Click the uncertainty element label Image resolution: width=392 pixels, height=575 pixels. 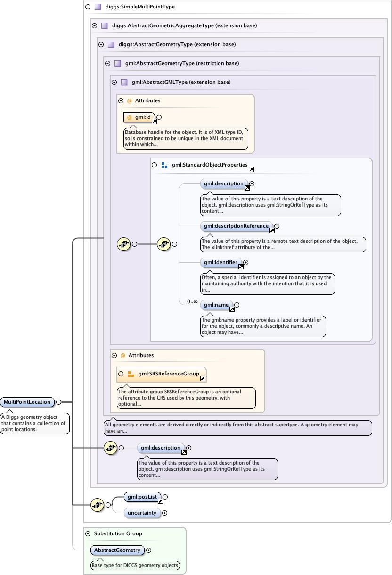click(x=142, y=513)
